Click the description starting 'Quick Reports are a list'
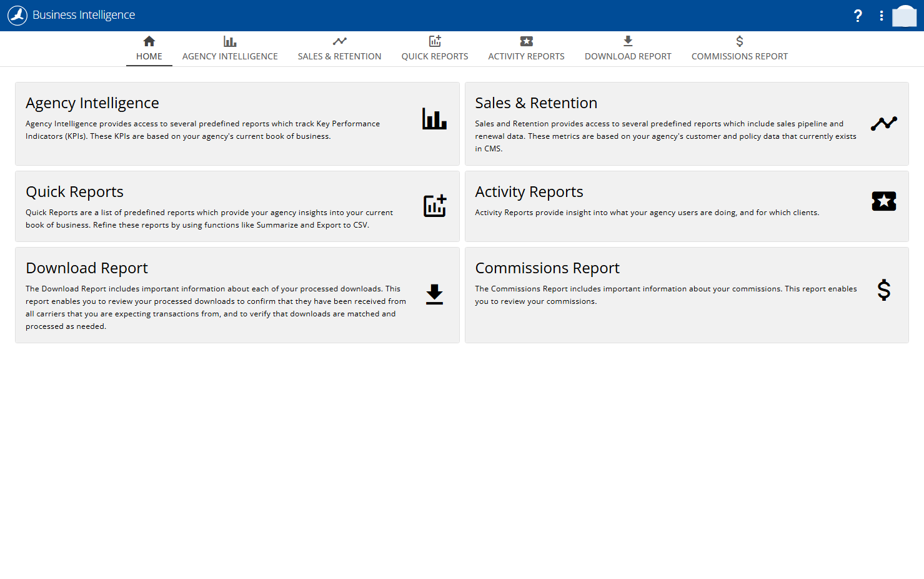The height and width of the screenshot is (579, 924). pos(209,219)
